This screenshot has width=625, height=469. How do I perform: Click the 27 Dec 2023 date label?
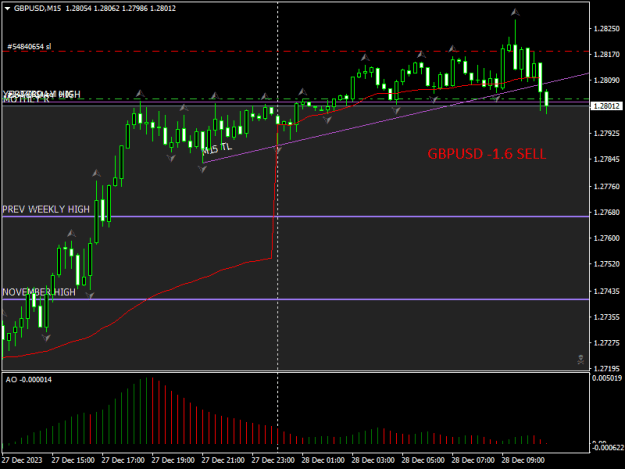(22, 460)
